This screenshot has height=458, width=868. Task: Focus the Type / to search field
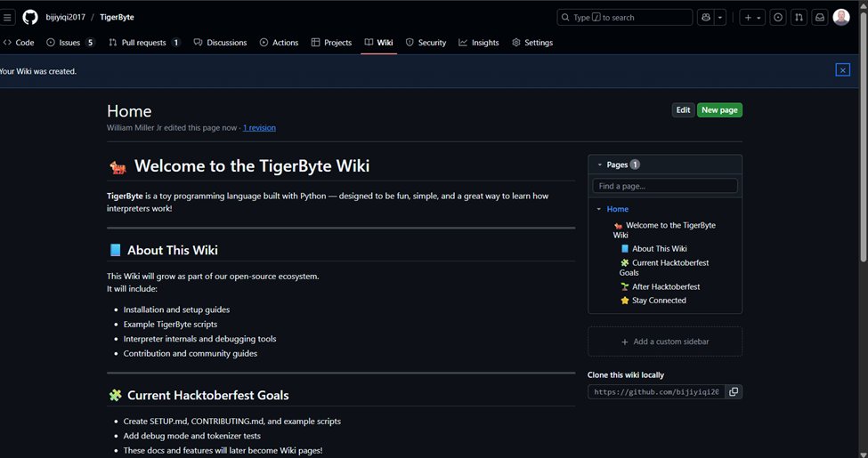click(624, 18)
